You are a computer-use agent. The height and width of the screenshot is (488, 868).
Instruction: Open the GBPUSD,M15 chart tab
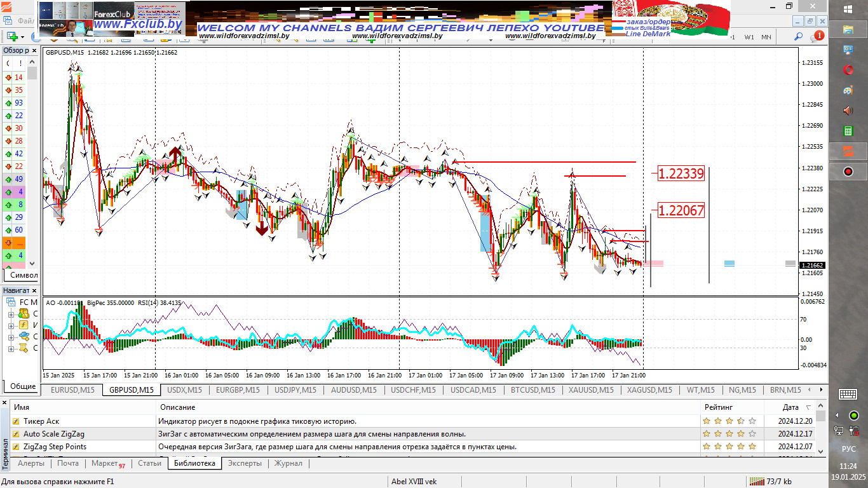point(132,390)
